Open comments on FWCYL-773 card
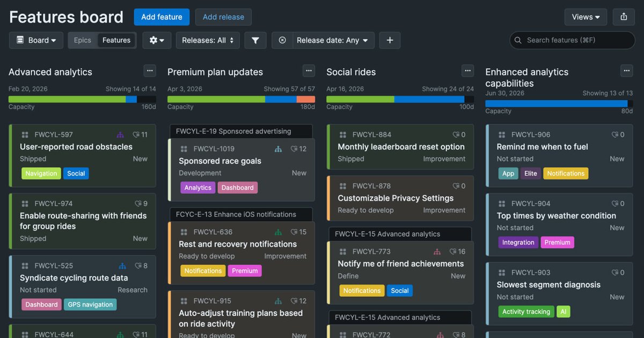The width and height of the screenshot is (644, 338). pos(453,251)
